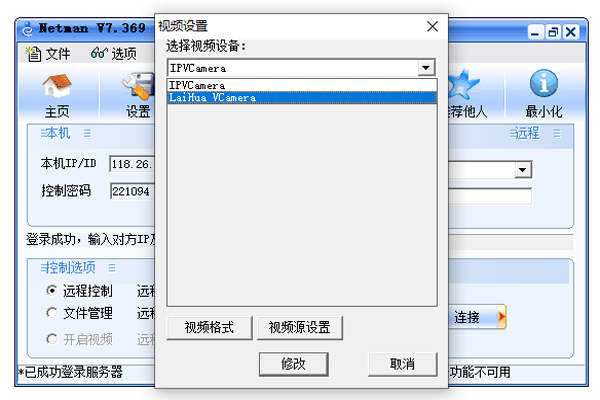Image resolution: width=600 pixels, height=400 pixels.
Task: Click the 连接 connect button
Action: 478,317
